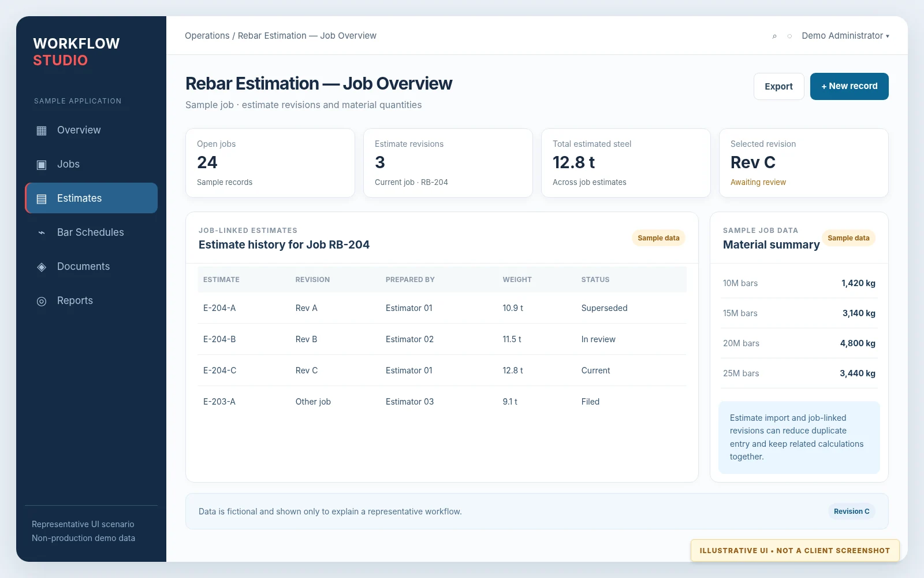The image size is (924, 578).
Task: Click the 20M bars row
Action: (x=799, y=343)
